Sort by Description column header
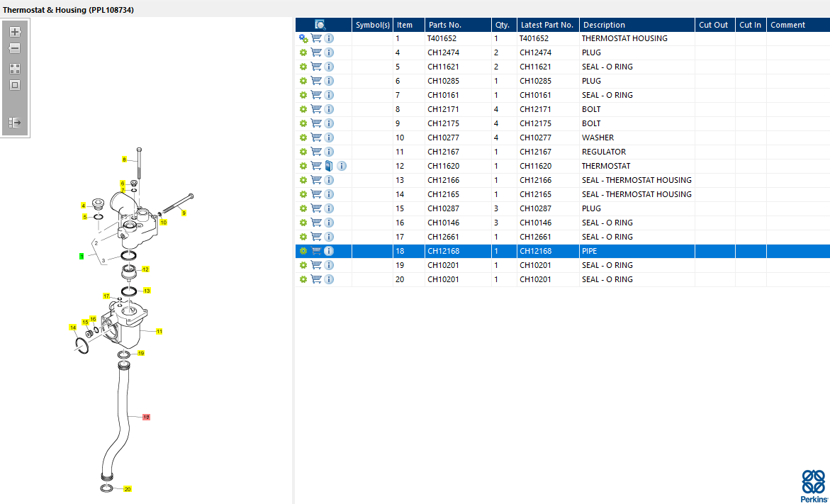Screen dimensions: 830x504 click(636, 25)
